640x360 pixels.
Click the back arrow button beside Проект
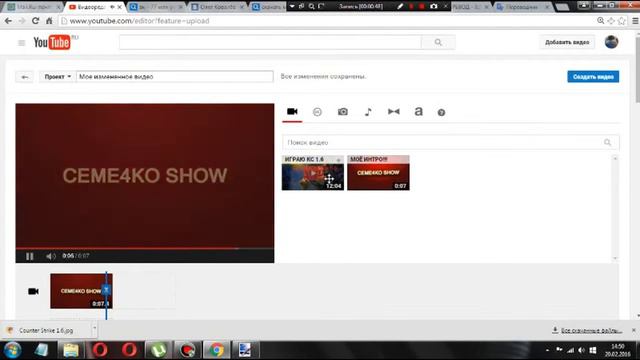[x=24, y=77]
